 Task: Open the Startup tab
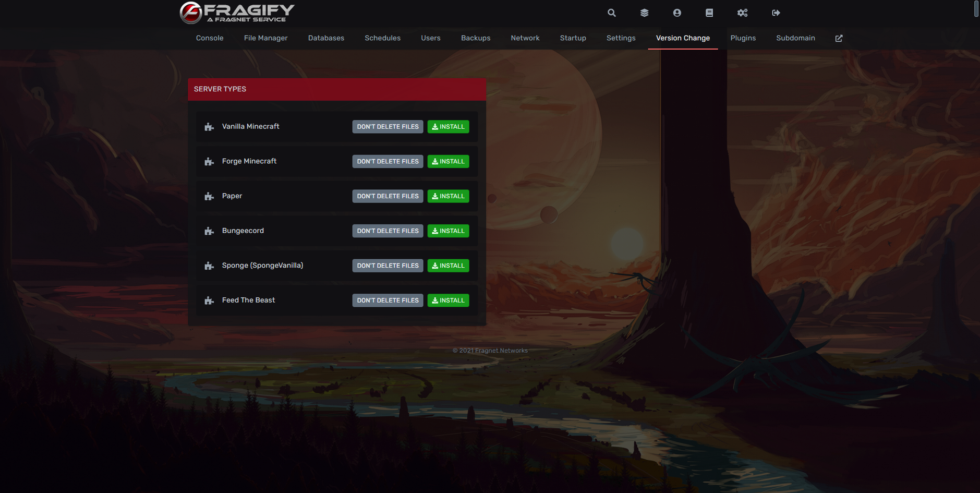[x=573, y=38]
